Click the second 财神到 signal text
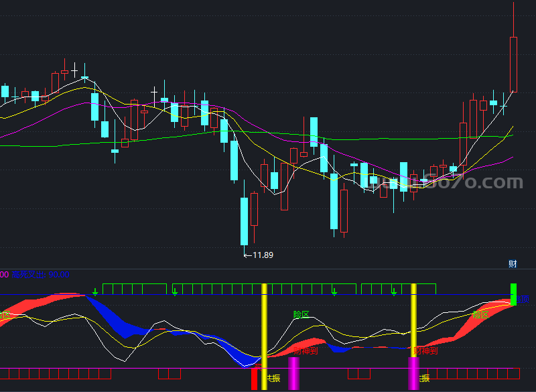 click(425, 350)
